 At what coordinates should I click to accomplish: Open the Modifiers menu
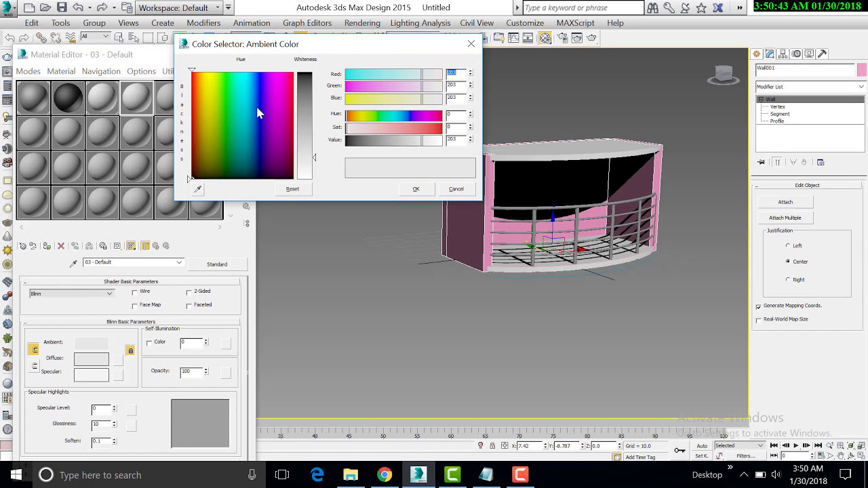click(203, 22)
